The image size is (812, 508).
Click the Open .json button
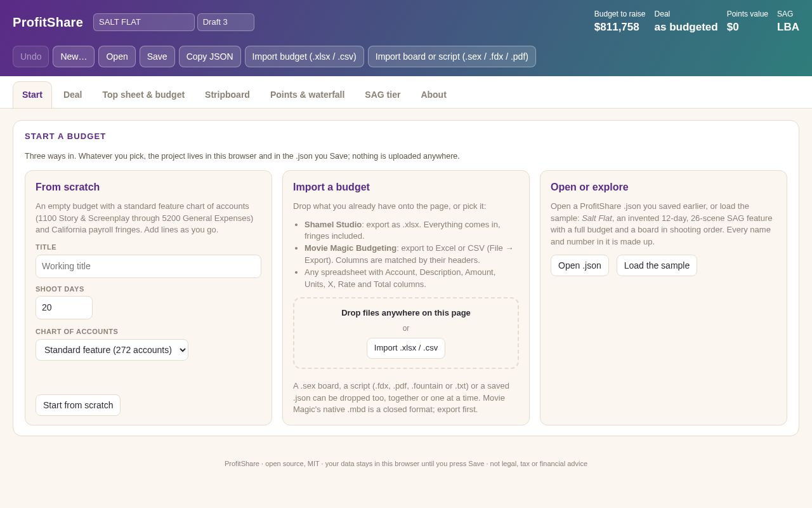click(x=580, y=265)
